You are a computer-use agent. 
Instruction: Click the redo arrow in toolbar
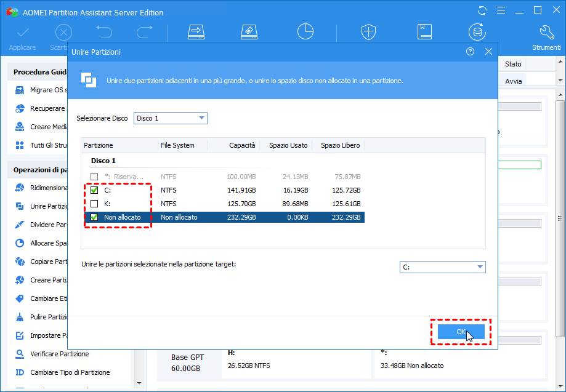pos(144,32)
